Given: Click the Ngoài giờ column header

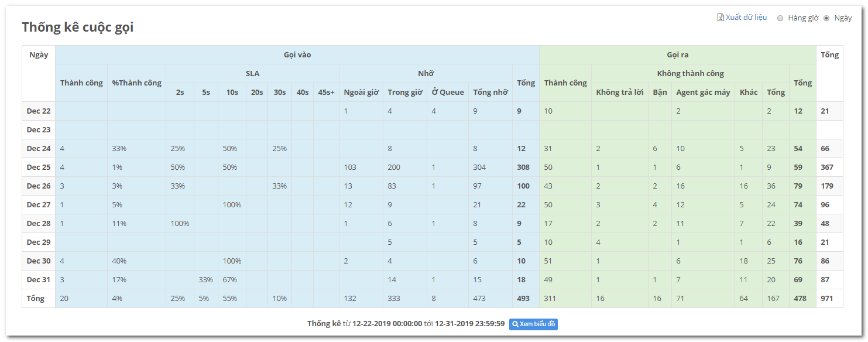Looking at the screenshot, I should 361,93.
